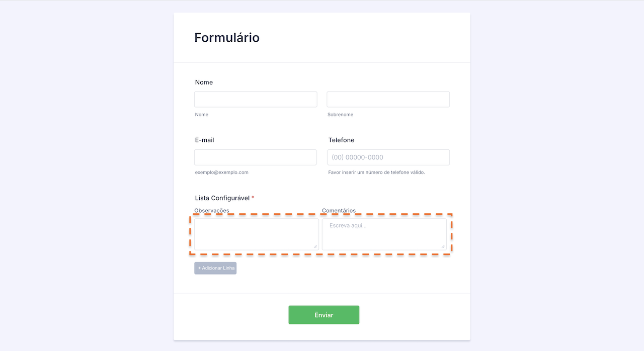Click the Comentários text area
Viewport: 644px width, 351px height.
click(384, 234)
